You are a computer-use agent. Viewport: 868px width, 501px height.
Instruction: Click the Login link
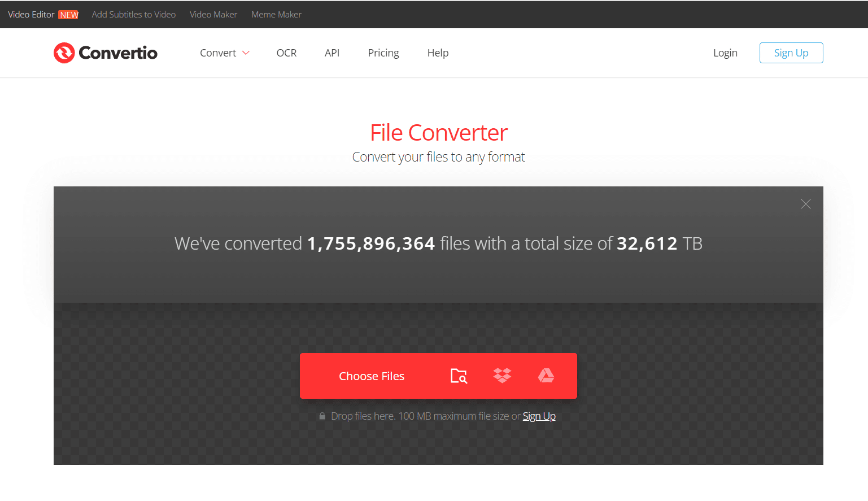tap(725, 53)
